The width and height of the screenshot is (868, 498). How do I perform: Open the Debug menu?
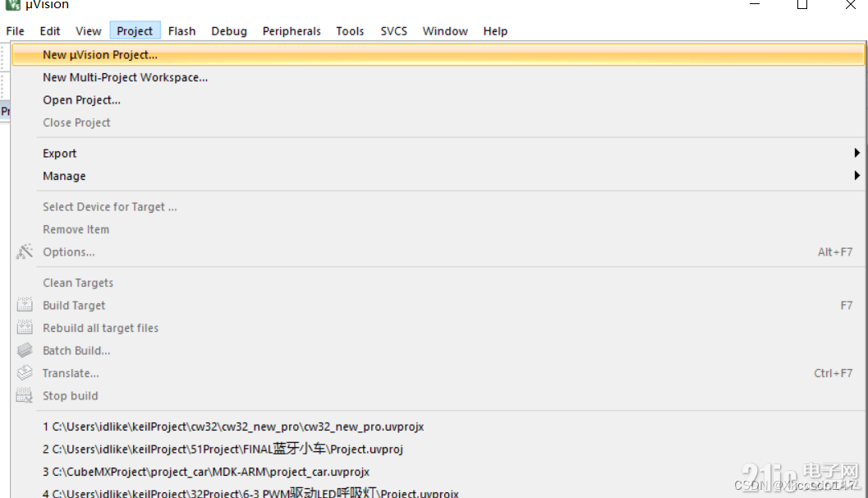click(x=229, y=31)
